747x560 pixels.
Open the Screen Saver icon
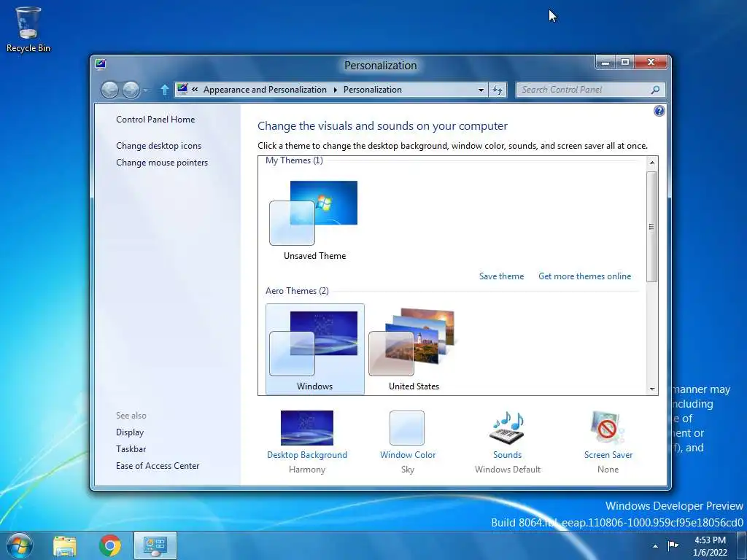pyautogui.click(x=608, y=427)
